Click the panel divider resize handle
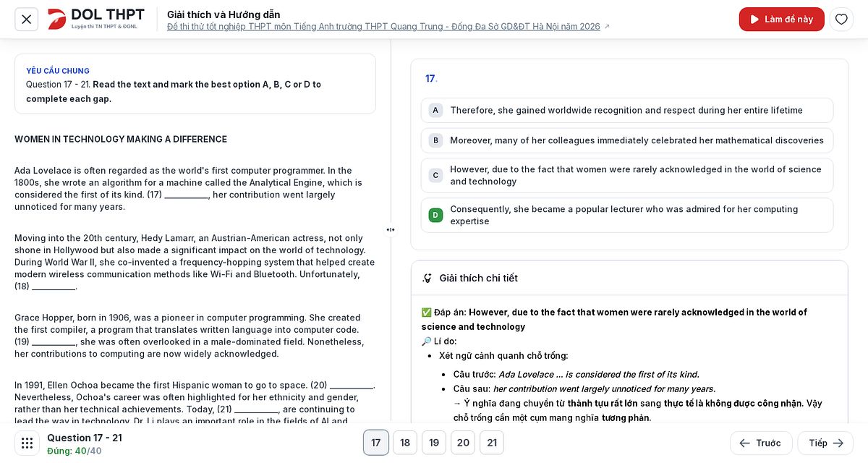Image resolution: width=868 pixels, height=463 pixels. tap(391, 230)
